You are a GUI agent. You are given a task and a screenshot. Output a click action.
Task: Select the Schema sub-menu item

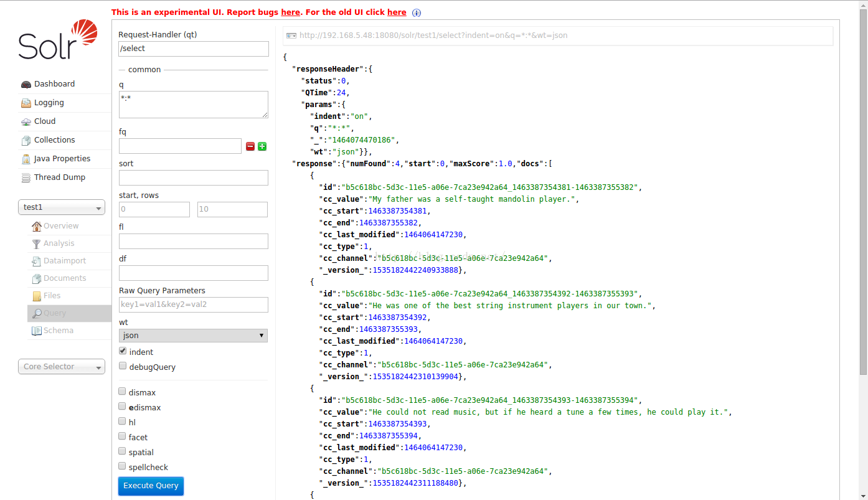pos(59,331)
